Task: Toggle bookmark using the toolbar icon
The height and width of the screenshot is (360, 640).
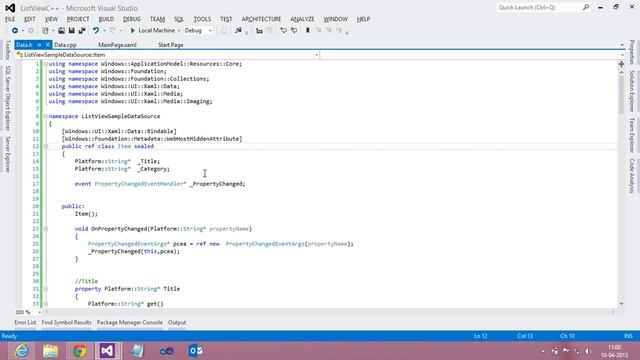Action: tap(308, 31)
